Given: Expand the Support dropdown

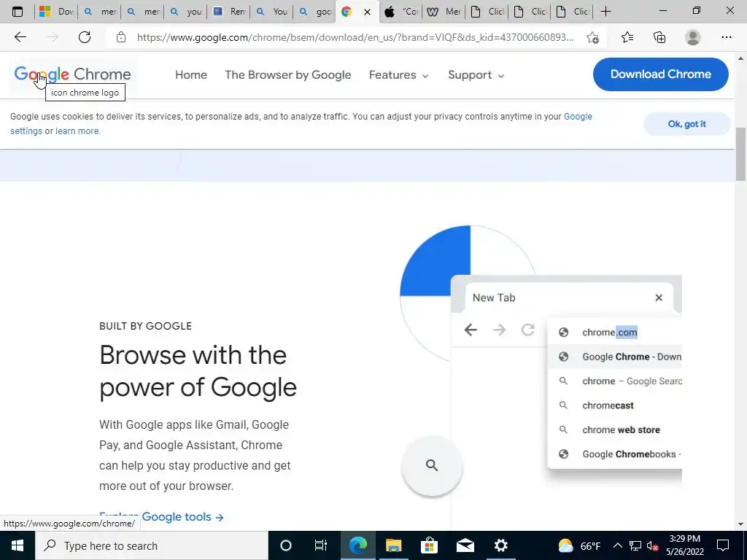Looking at the screenshot, I should point(476,75).
